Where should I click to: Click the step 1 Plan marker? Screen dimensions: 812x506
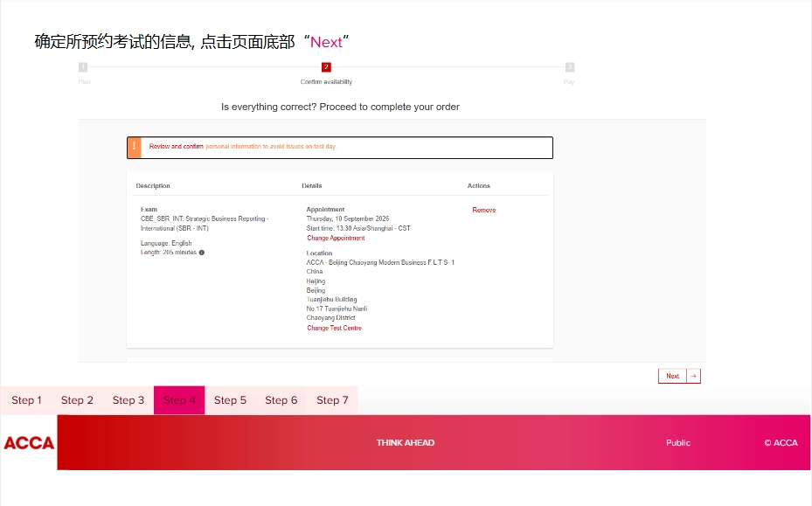(x=83, y=67)
